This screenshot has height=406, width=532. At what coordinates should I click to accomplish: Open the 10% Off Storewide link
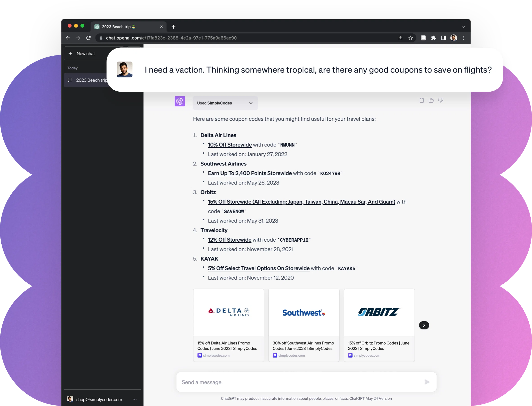click(x=230, y=145)
